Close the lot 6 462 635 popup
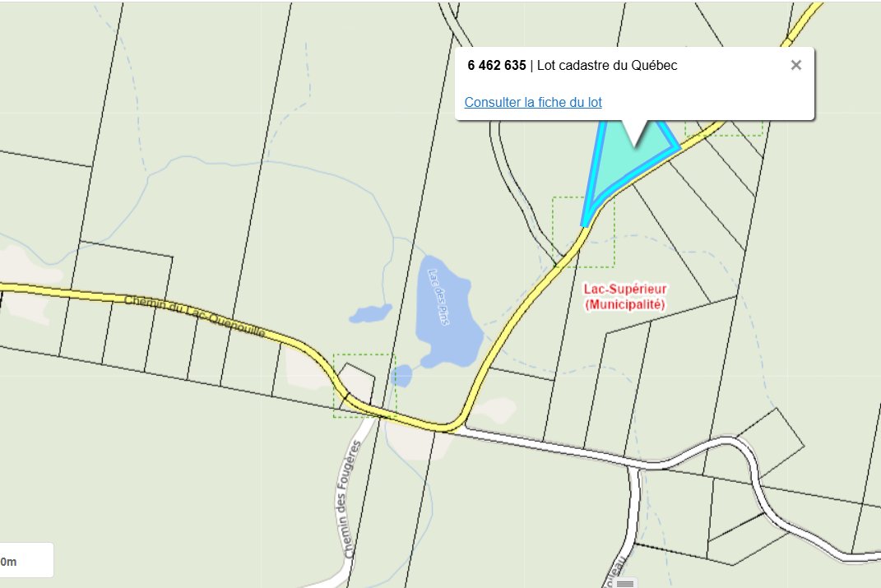The height and width of the screenshot is (588, 881). point(795,65)
